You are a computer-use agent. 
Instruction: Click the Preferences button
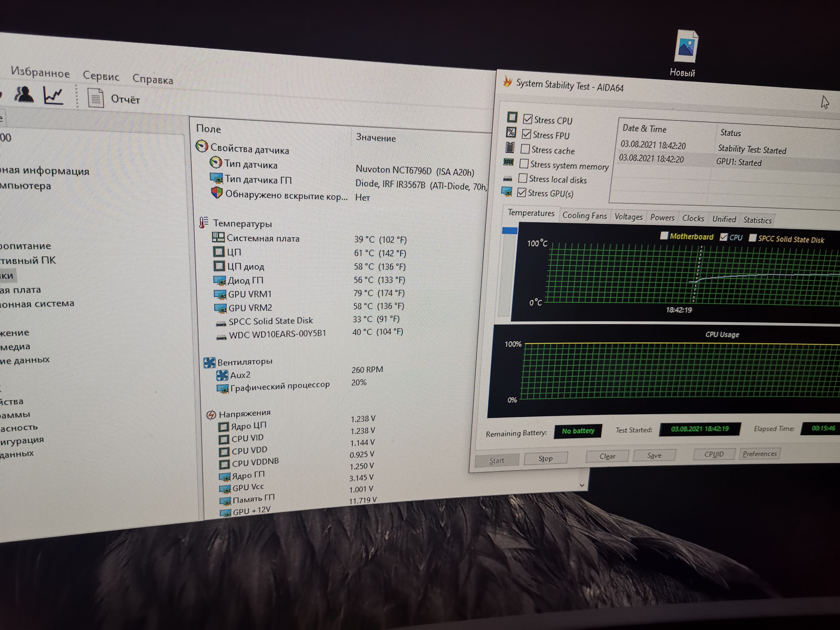(x=759, y=454)
